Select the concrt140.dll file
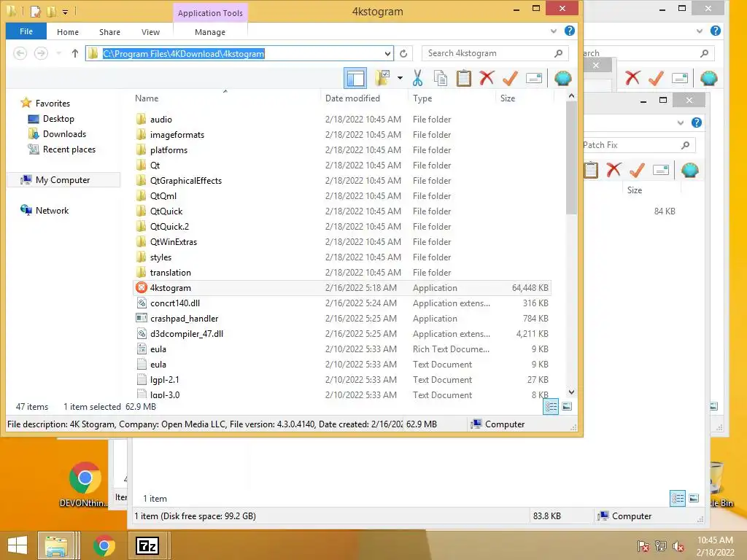Viewport: 747px width, 560px height. 342,303
